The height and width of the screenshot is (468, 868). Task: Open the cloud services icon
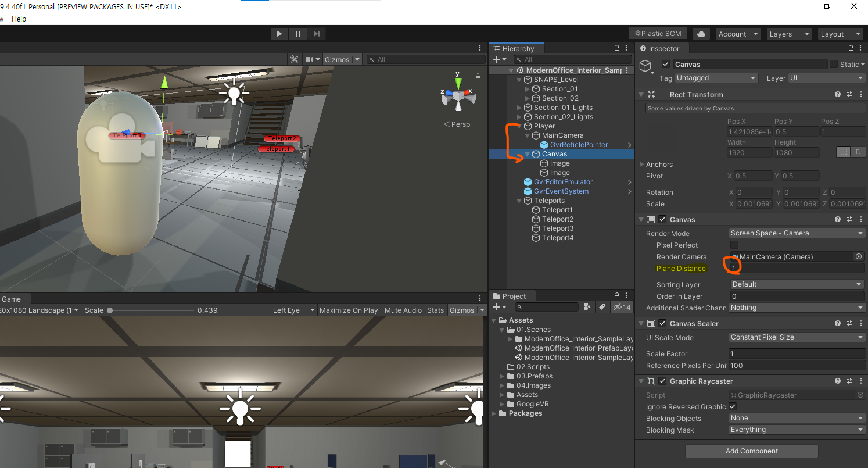(701, 34)
